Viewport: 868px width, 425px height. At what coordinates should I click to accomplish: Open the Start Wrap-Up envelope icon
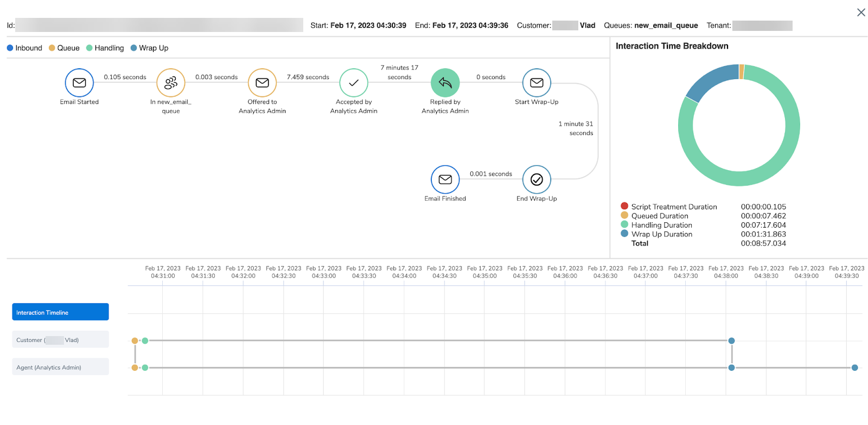[537, 82]
